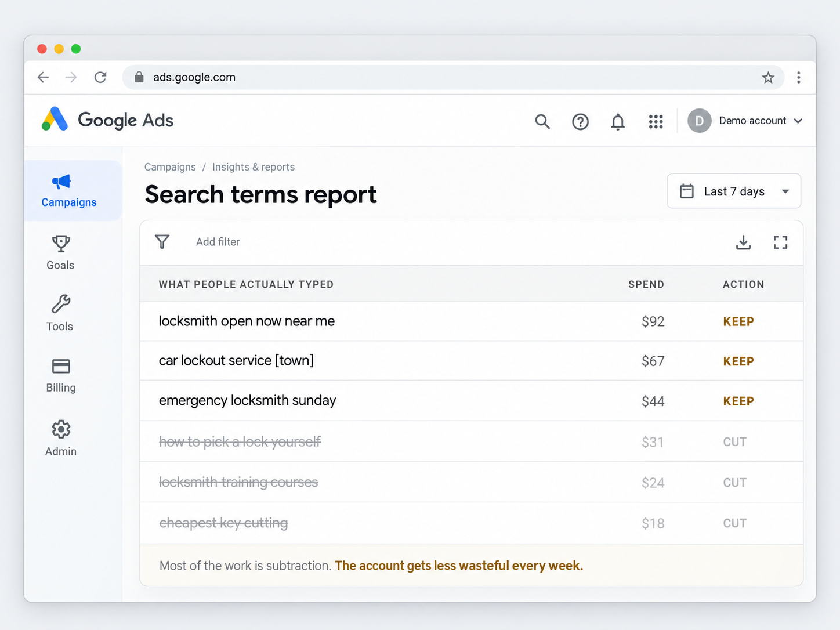Click the What people actually typed header
Viewport: 840px width, 630px height.
tap(246, 284)
